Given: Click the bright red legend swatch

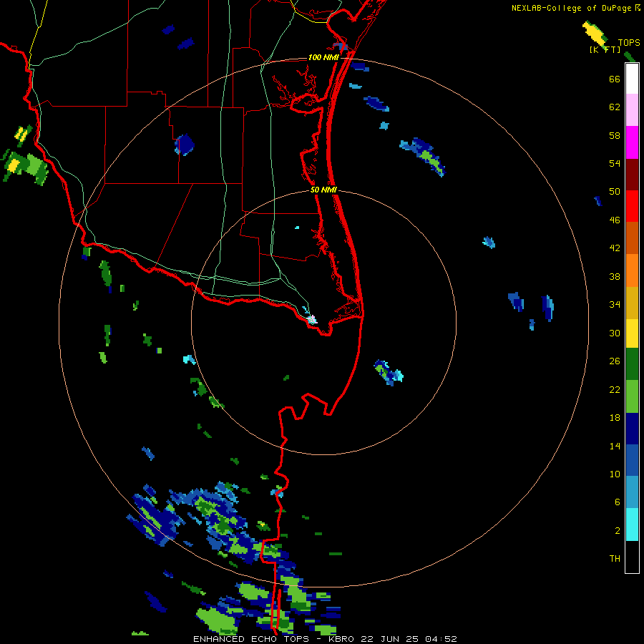Looking at the screenshot, I should [632, 206].
